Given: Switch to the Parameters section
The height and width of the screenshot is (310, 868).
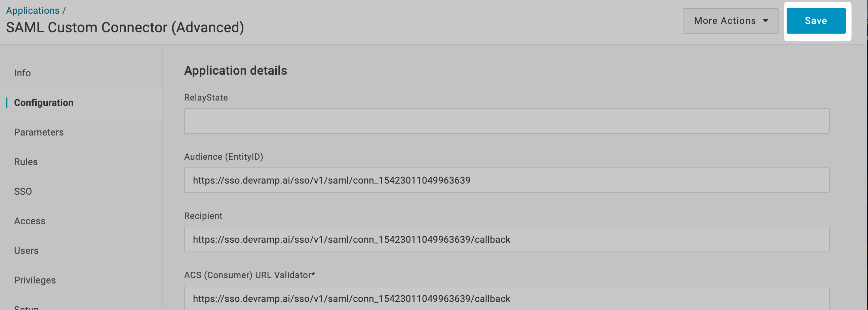Looking at the screenshot, I should click(39, 132).
